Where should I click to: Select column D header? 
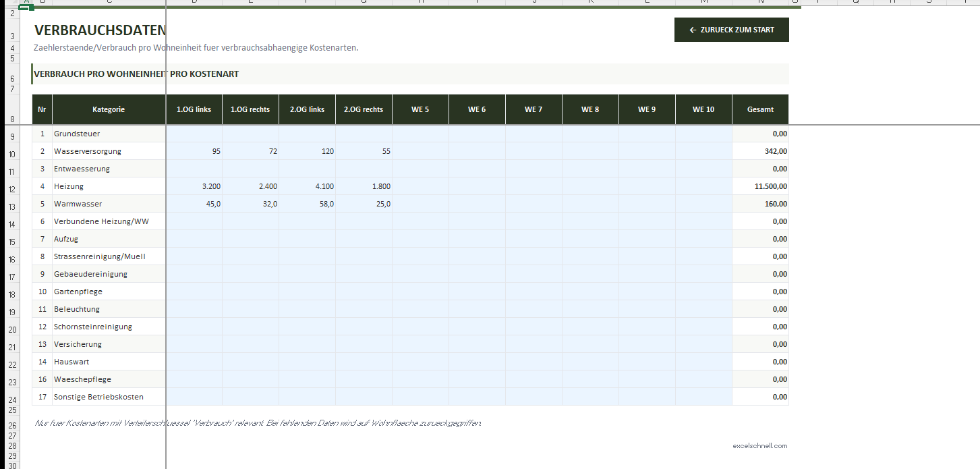194,3
